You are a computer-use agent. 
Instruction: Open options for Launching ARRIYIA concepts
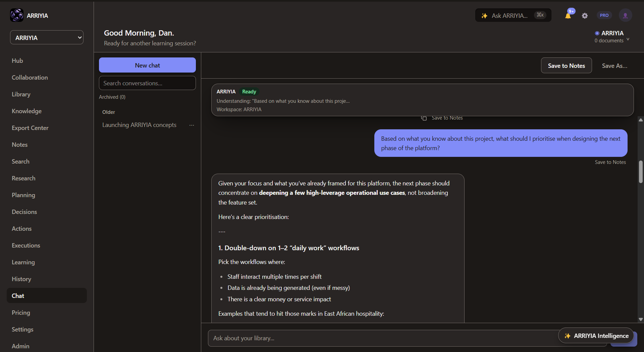[192, 125]
